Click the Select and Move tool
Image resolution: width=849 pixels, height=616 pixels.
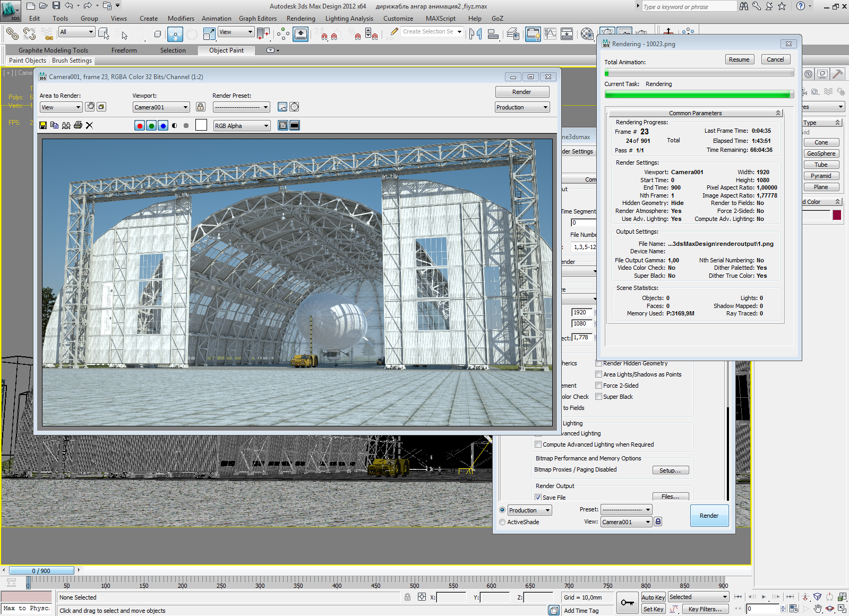tap(175, 35)
